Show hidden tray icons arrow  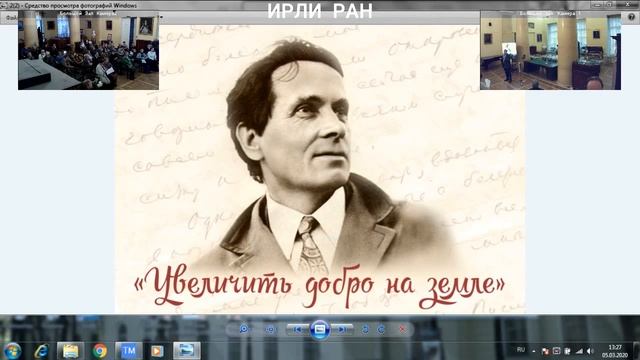[533, 351]
